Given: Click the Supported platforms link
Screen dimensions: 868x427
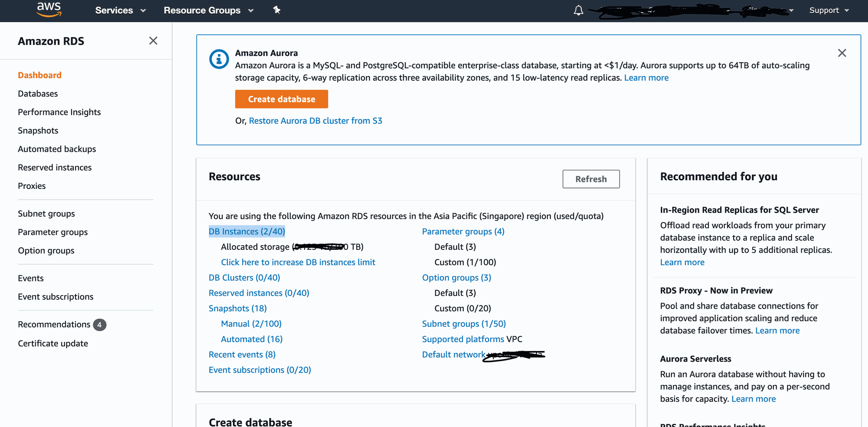Looking at the screenshot, I should (x=463, y=339).
